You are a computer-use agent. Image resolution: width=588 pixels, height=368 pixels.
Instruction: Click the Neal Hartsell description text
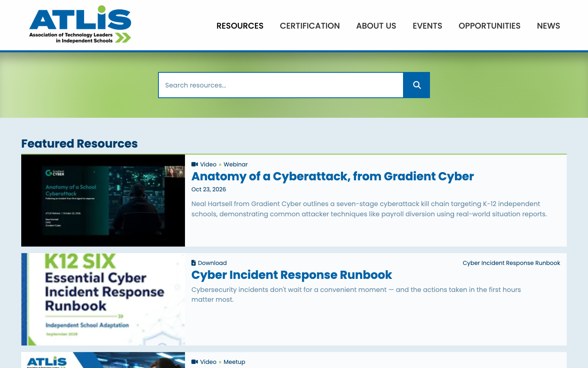(x=369, y=209)
